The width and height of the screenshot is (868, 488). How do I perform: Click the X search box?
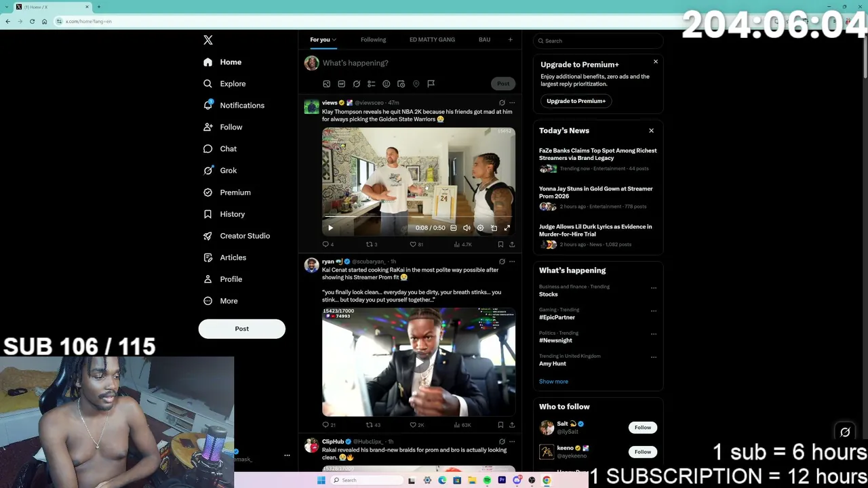pyautogui.click(x=598, y=41)
